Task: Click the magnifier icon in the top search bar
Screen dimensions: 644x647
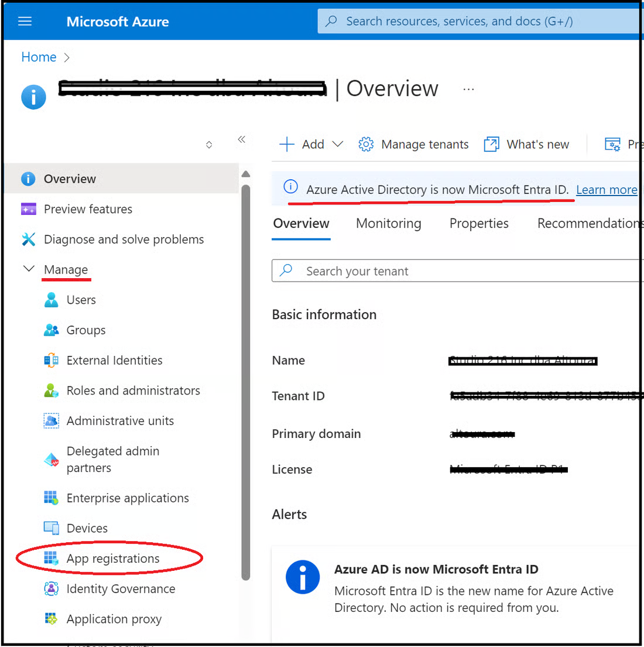Action: [331, 21]
